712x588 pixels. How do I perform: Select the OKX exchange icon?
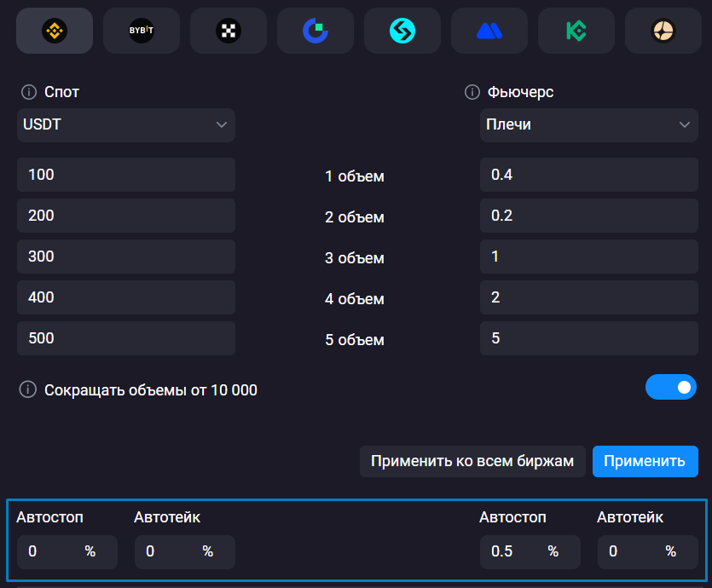229,31
